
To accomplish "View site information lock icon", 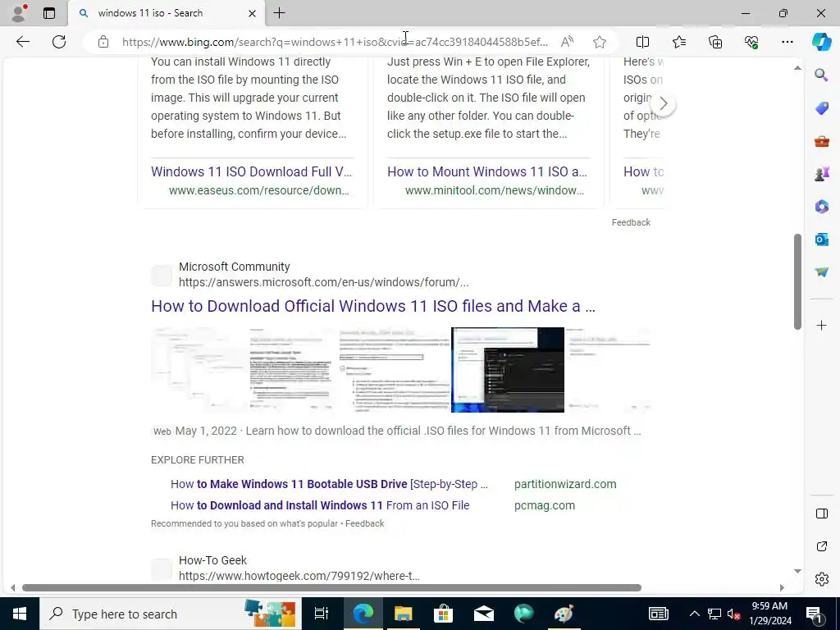I will 103,42.
